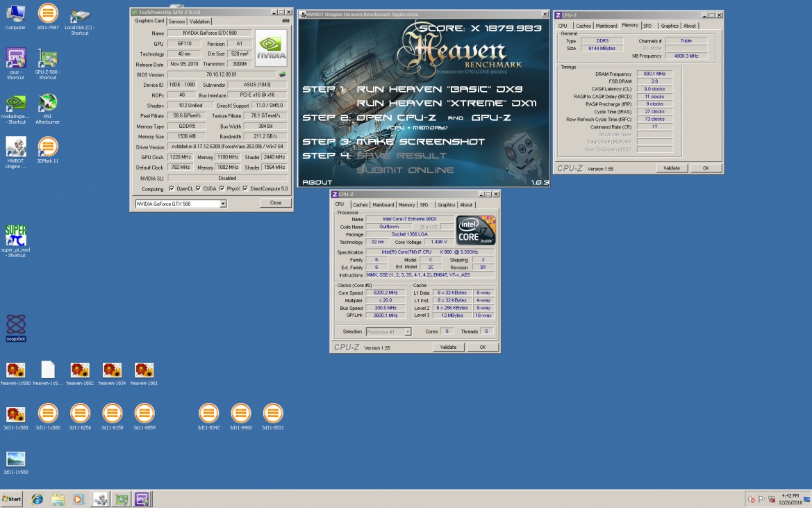Open the 3DMark 11 desktop icon
Screen dimensions: 812x508
[48, 147]
